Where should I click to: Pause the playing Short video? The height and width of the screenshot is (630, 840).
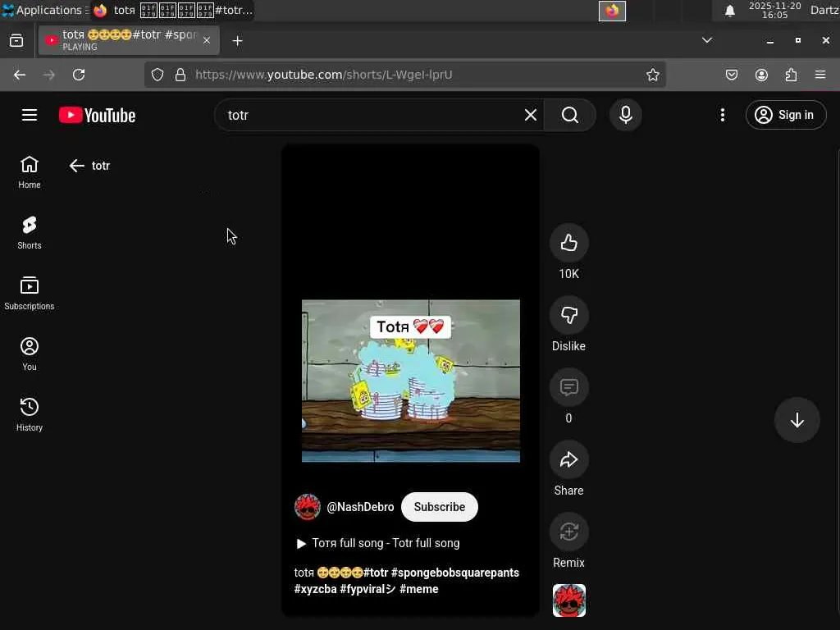coord(410,381)
